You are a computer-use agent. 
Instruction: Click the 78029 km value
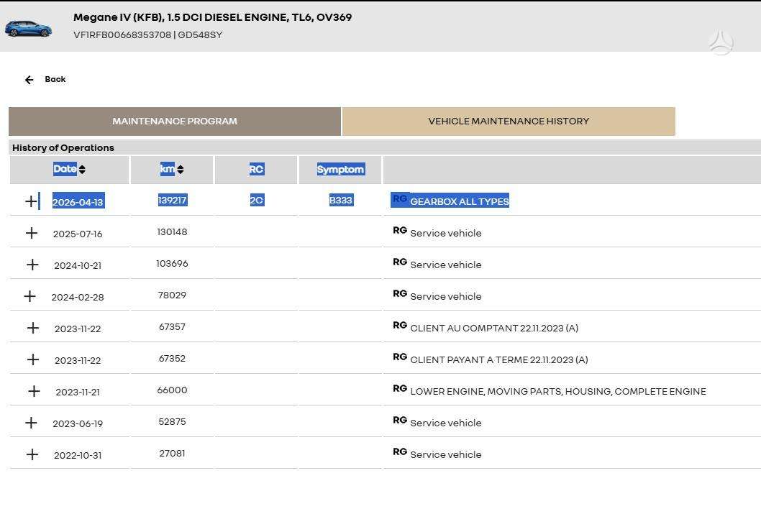click(173, 295)
